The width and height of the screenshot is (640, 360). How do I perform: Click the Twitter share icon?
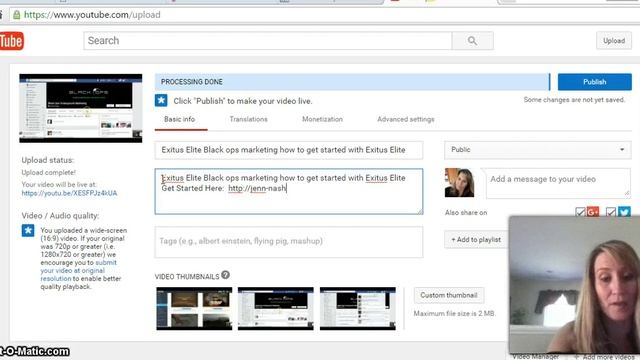point(624,212)
